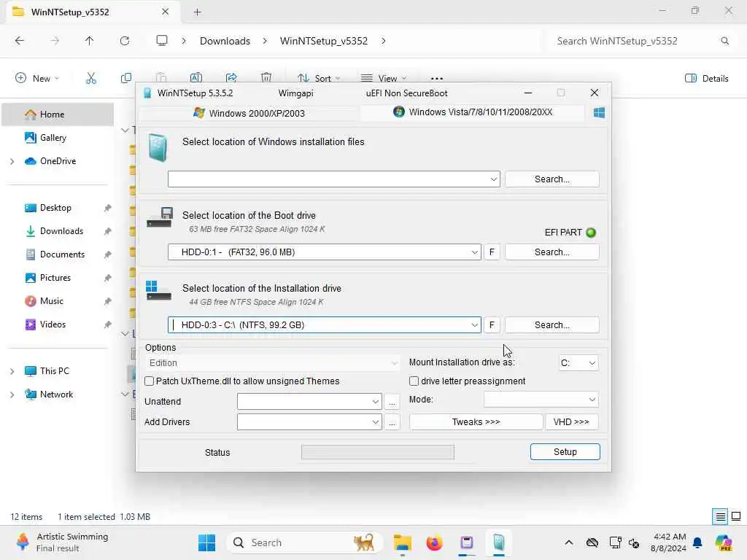Click the installation files disc icon
This screenshot has width=747, height=560.
tap(158, 147)
